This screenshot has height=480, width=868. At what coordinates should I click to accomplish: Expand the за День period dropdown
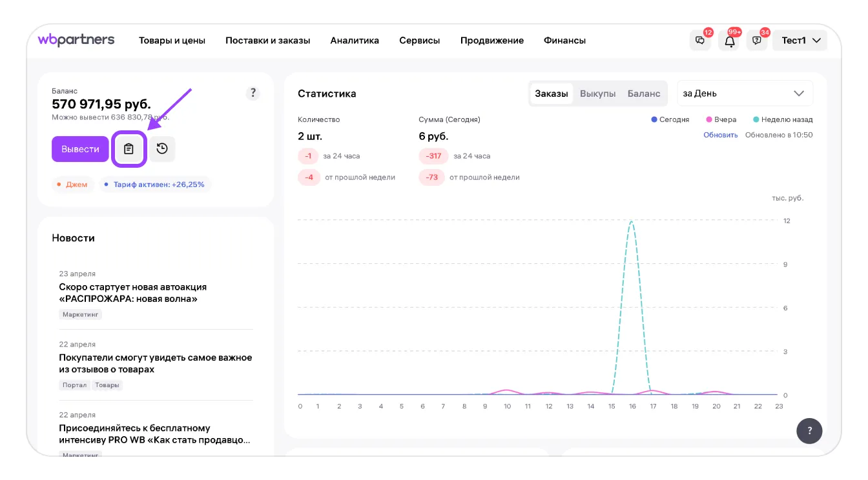[x=744, y=94]
